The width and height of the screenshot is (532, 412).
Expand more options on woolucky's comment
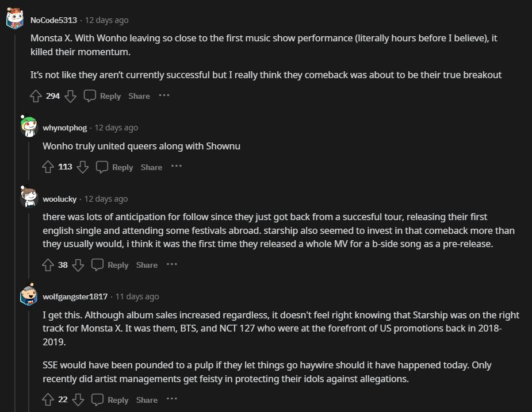coord(172,264)
